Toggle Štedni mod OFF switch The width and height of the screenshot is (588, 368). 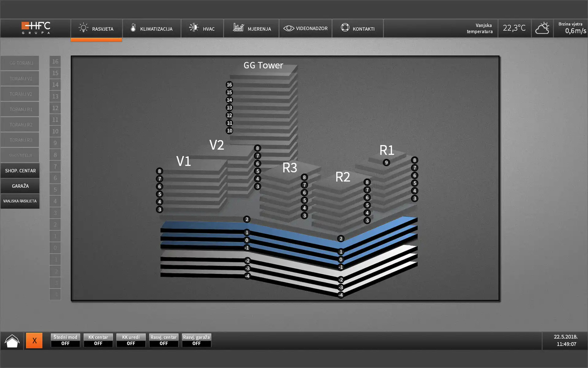(x=65, y=343)
